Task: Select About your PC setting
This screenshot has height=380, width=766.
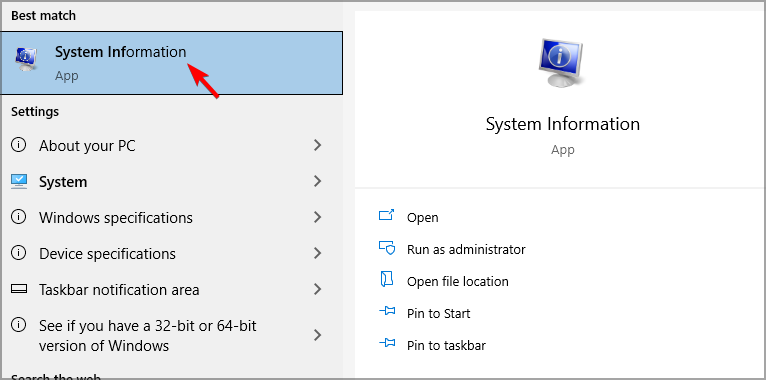Action: [171, 146]
